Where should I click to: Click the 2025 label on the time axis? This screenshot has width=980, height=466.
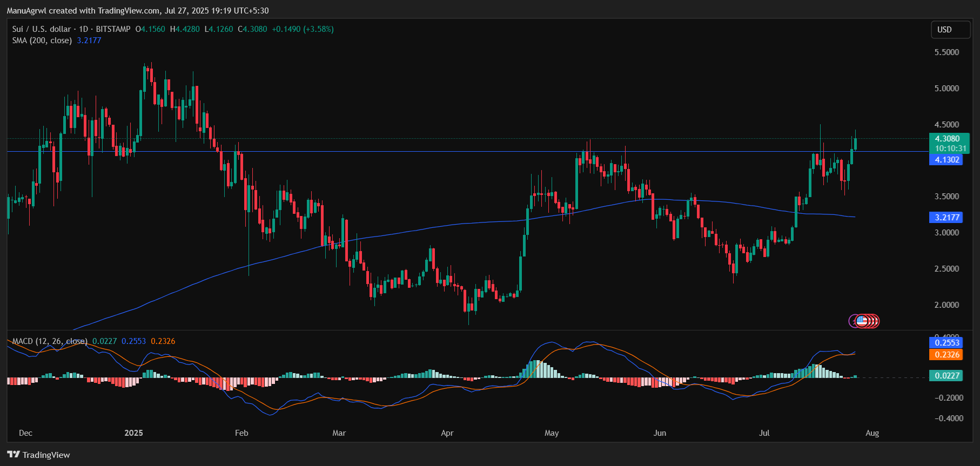(133, 433)
